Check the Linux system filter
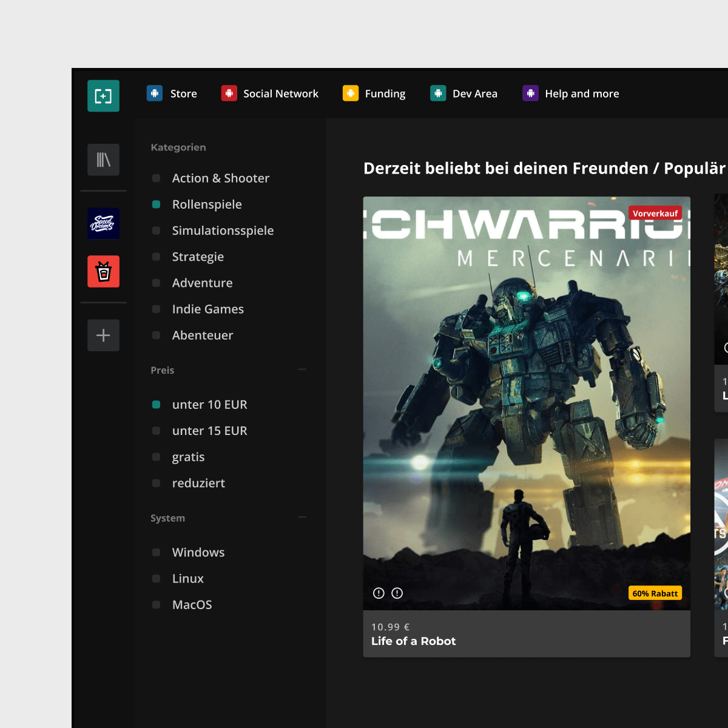The image size is (728, 728). (156, 579)
